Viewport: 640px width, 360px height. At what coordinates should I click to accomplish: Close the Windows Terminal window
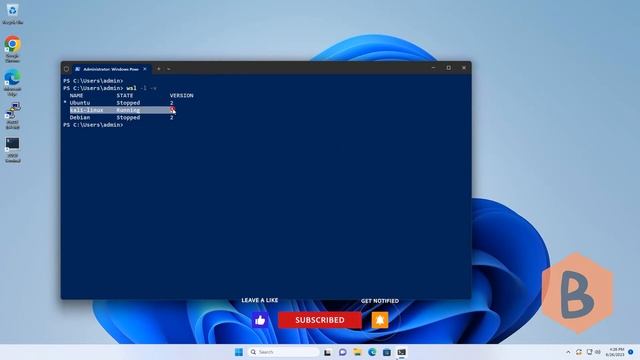click(464, 68)
